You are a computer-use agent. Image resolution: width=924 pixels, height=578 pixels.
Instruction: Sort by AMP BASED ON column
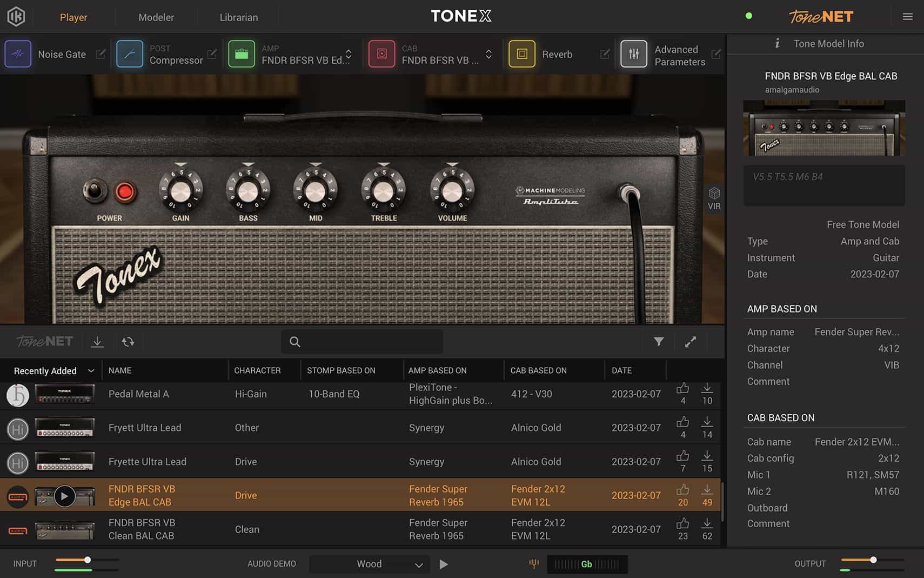[x=437, y=370]
